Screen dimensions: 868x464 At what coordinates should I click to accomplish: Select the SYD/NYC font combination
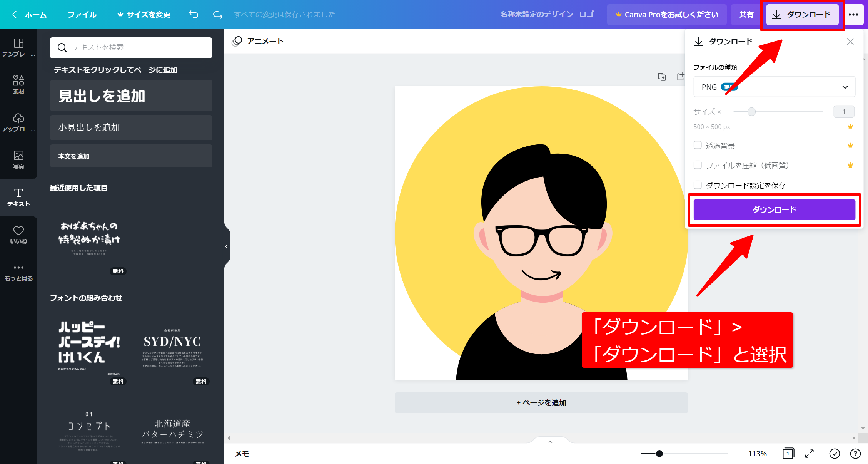(172, 348)
